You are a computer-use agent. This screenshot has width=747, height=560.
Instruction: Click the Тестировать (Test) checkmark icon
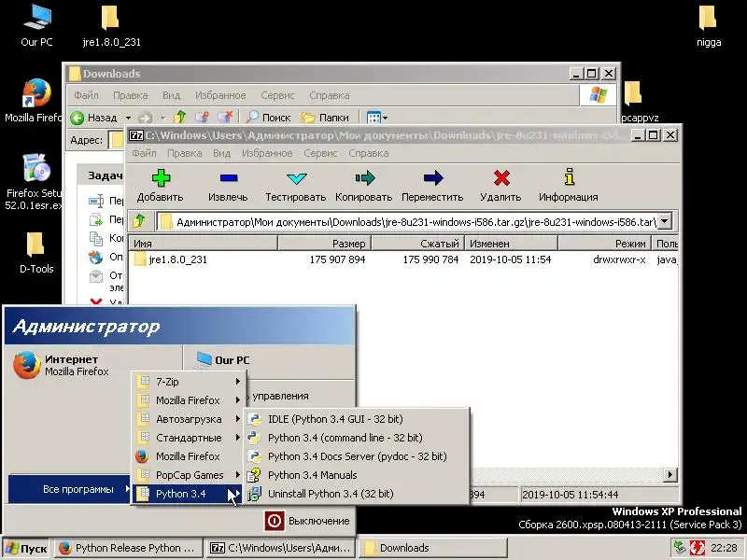[296, 178]
